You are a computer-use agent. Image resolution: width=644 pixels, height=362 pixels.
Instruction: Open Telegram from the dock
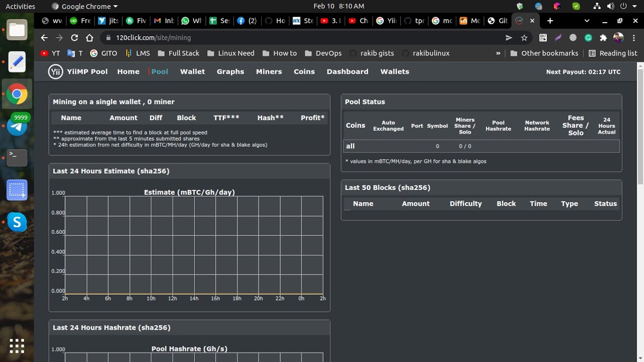(17, 126)
